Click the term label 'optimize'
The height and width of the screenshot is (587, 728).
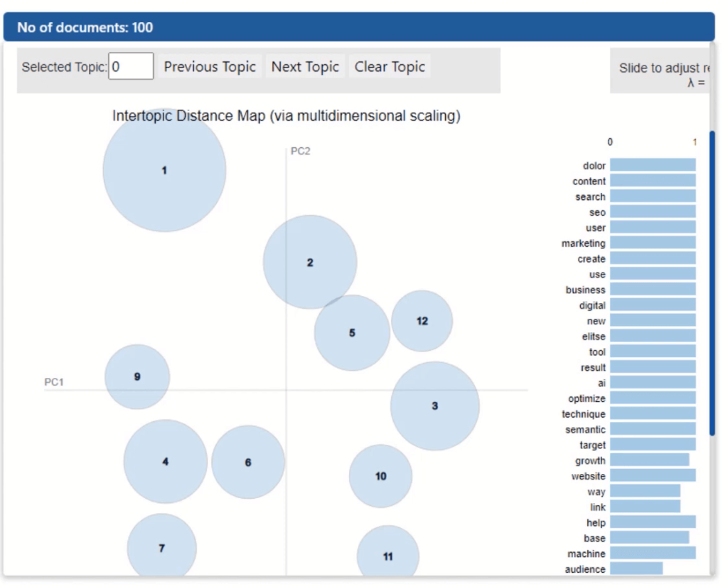587,398
